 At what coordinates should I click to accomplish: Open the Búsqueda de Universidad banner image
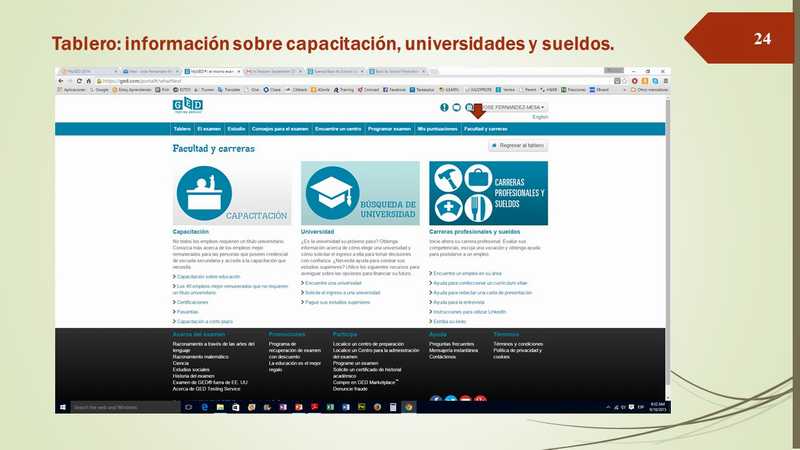pyautogui.click(x=360, y=193)
